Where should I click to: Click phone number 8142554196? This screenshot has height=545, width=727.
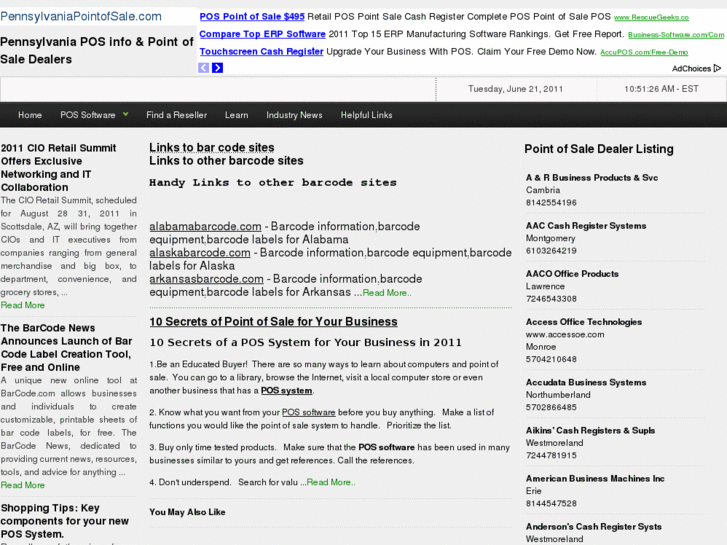[x=551, y=203]
